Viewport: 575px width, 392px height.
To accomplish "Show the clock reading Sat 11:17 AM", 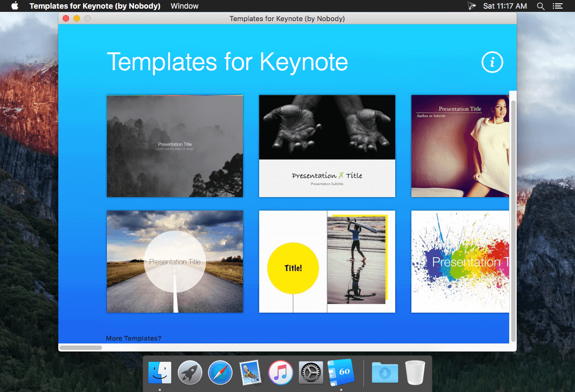I will point(505,6).
